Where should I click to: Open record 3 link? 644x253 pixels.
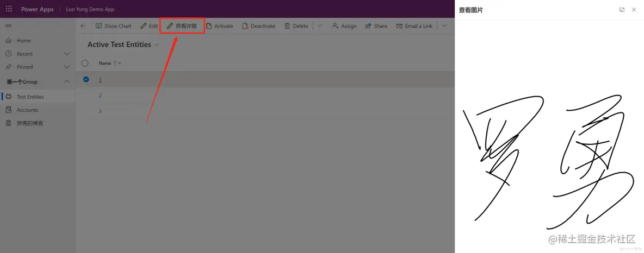pos(100,111)
